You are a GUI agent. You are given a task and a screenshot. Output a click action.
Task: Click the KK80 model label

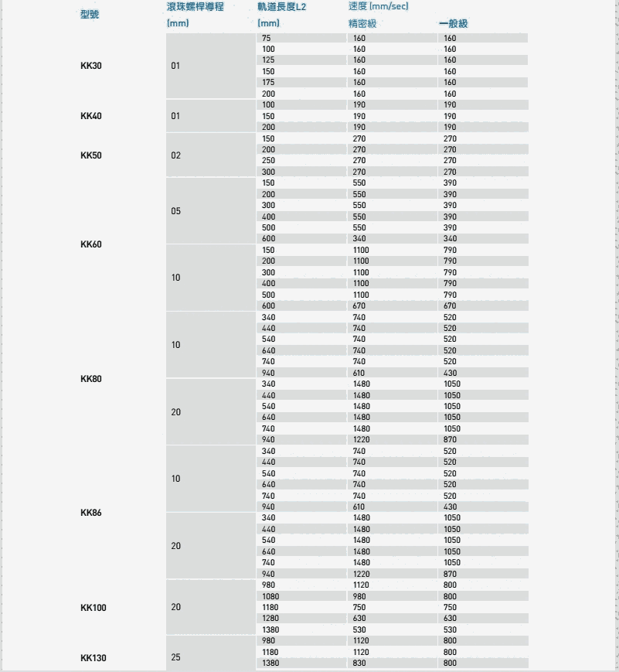(x=90, y=379)
